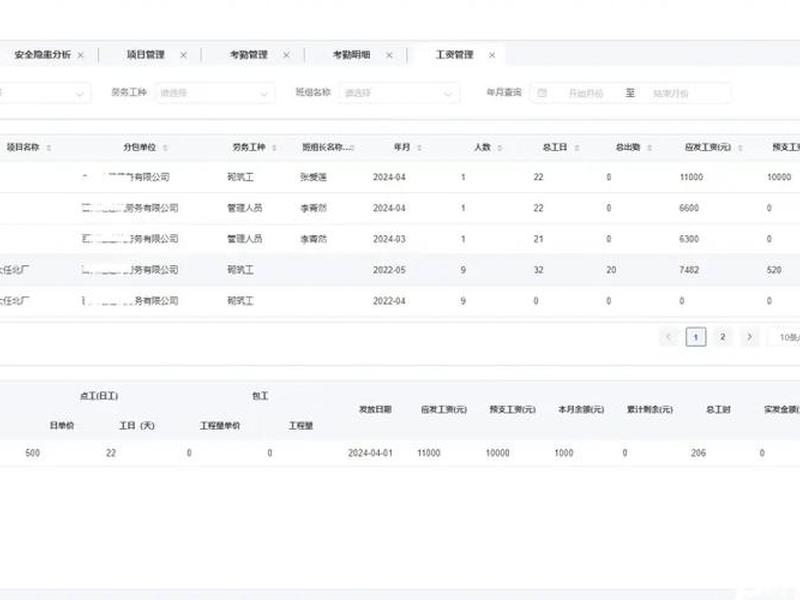Screen dimensions: 800x600
Task: Switch to the 项目管理 tab
Action: (146, 55)
